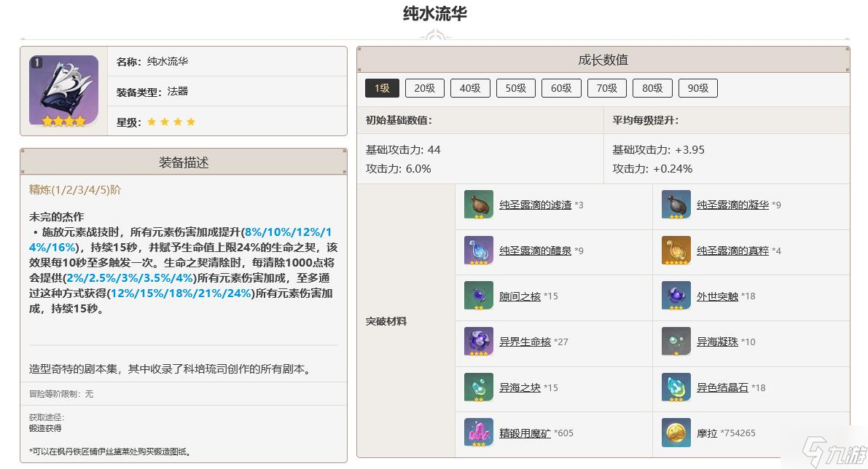Switch to the 80级 level tab
The width and height of the screenshot is (868, 469).
(652, 89)
